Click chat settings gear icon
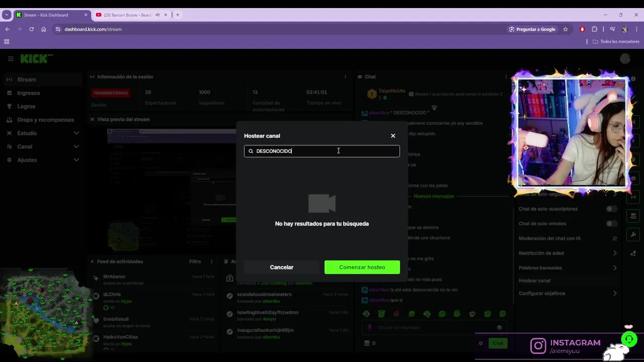 click(x=480, y=343)
